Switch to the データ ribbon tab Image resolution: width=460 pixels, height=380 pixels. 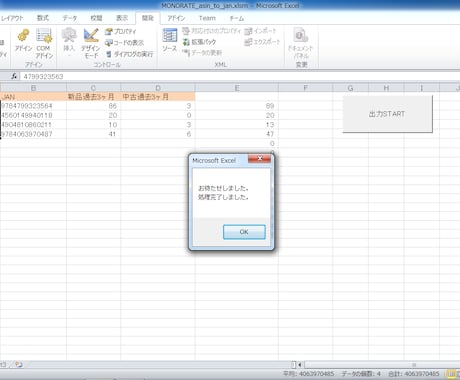click(70, 18)
